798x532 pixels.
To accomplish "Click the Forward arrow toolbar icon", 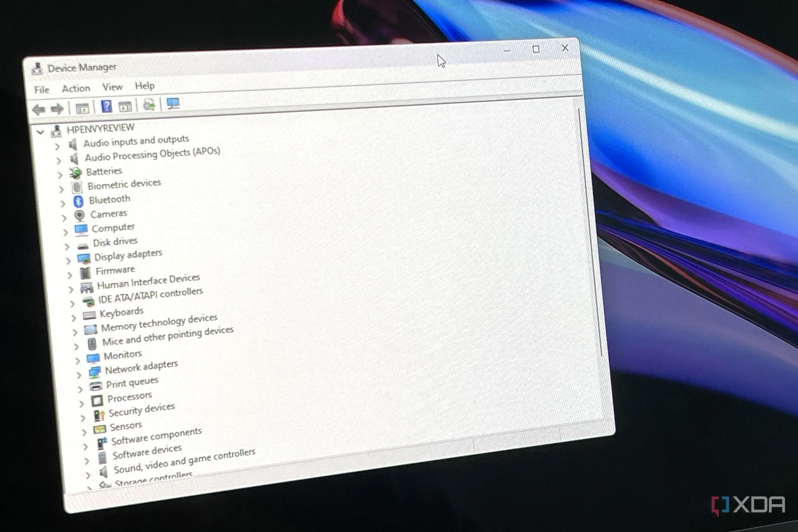I will (57, 109).
